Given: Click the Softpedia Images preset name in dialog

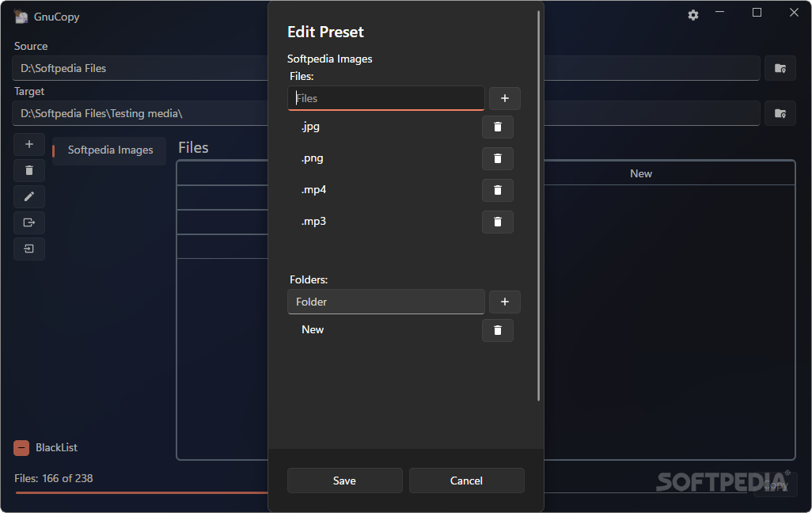Looking at the screenshot, I should [329, 59].
